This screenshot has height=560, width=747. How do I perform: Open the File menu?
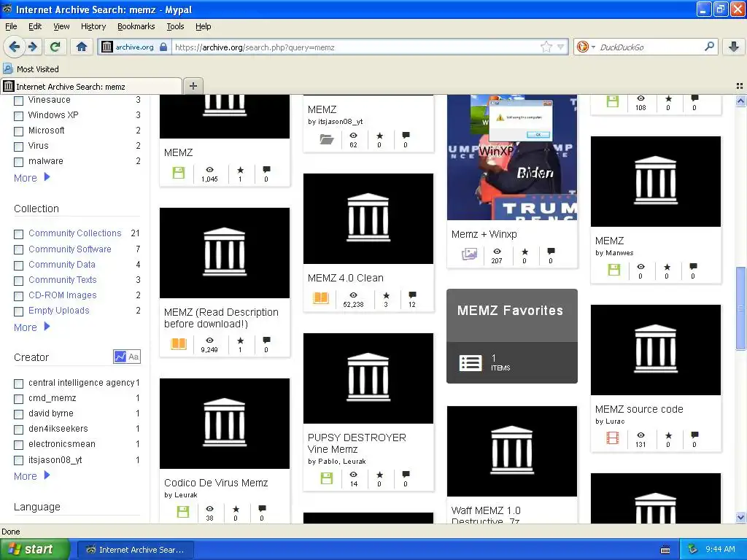(x=11, y=26)
